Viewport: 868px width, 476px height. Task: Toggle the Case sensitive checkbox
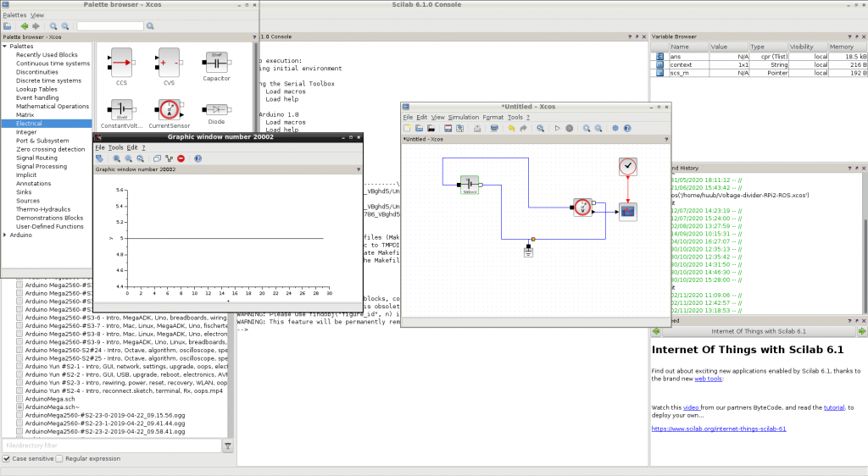[x=7, y=458]
